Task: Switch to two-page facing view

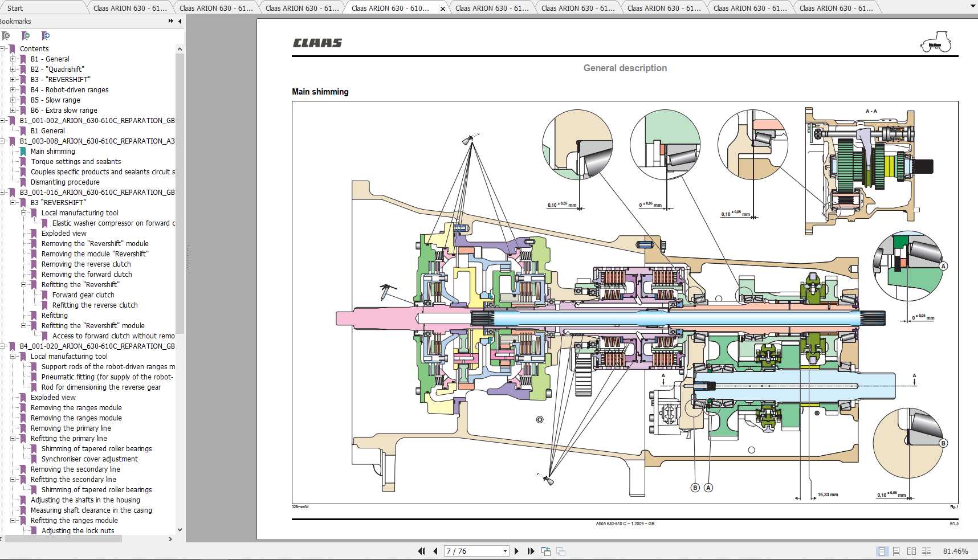Action: [911, 551]
